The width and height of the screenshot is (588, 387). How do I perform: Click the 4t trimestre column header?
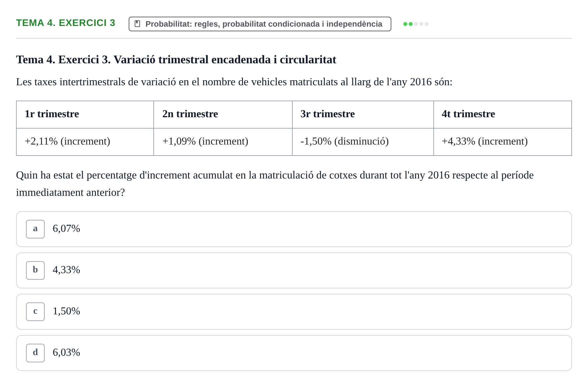coord(503,115)
